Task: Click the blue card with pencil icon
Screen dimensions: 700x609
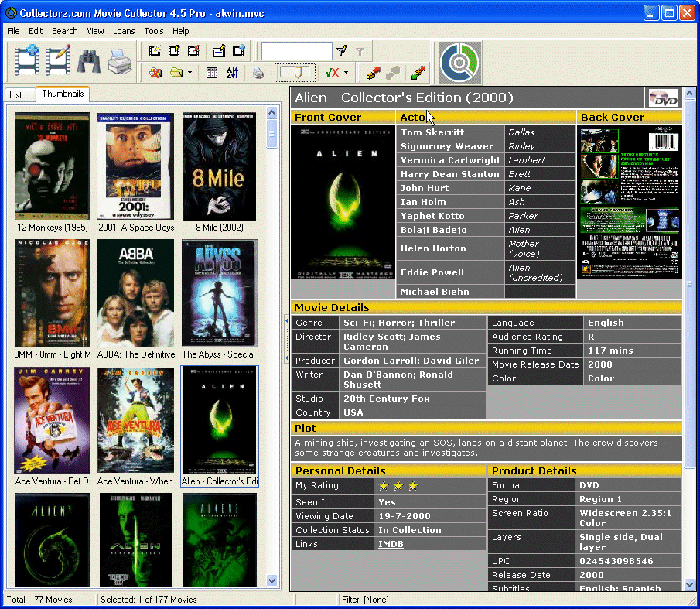Action: 219,50
